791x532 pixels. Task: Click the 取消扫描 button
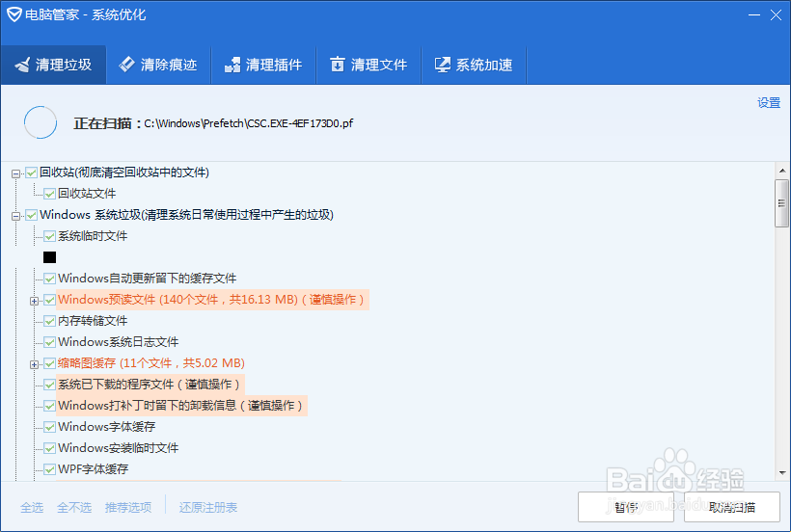732,507
